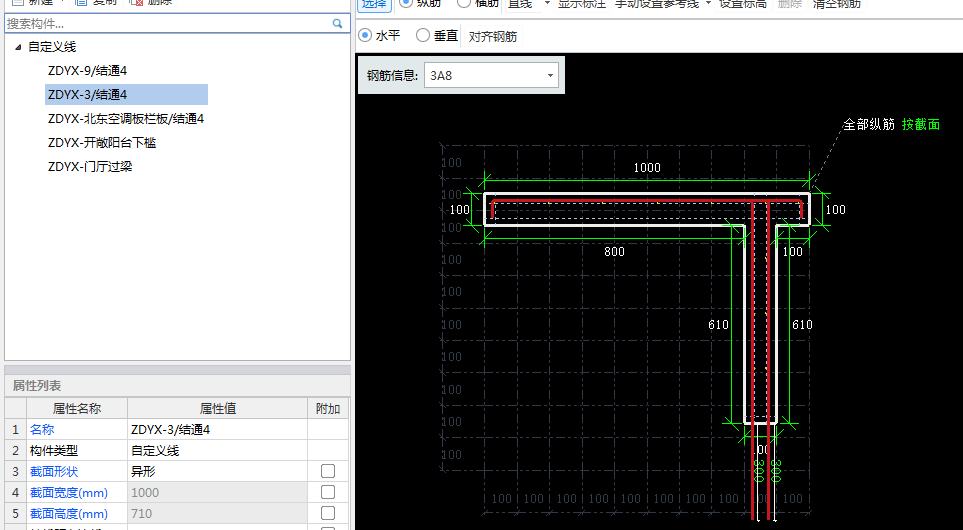The image size is (963, 530).
Task: Click the 属性列表 panel title
Action: point(37,386)
